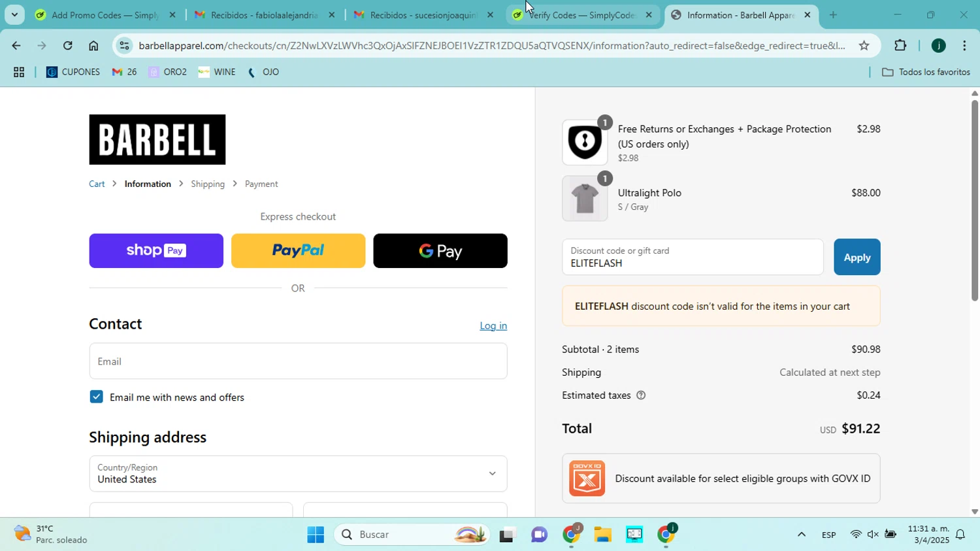Switch to Recibidos fabiolaalejandria Gmail tab
This screenshot has height=551, width=980.
point(264,14)
